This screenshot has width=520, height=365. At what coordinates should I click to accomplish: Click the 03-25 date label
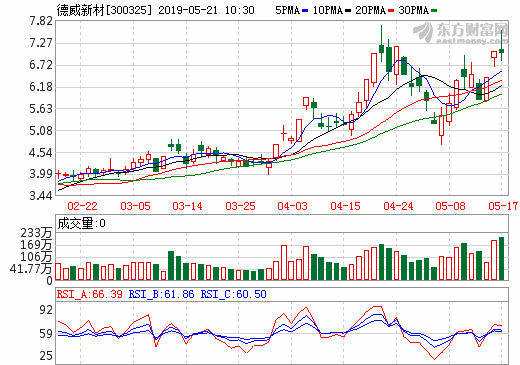coord(240,206)
